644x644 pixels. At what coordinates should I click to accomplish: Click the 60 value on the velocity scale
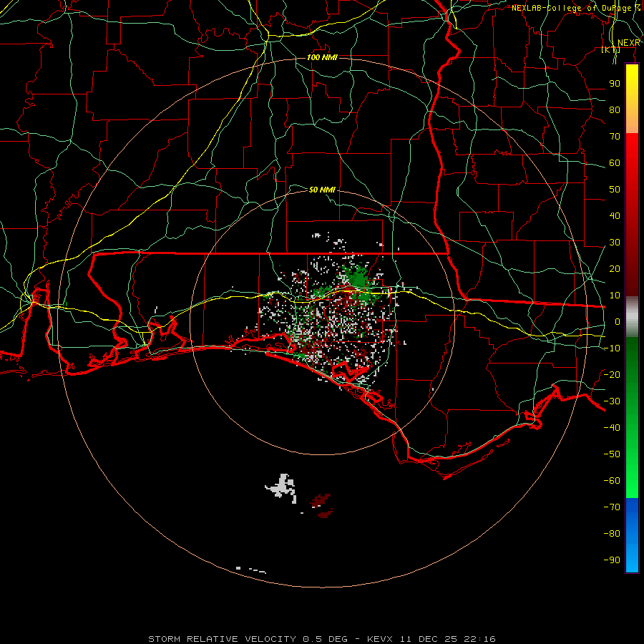(x=615, y=163)
